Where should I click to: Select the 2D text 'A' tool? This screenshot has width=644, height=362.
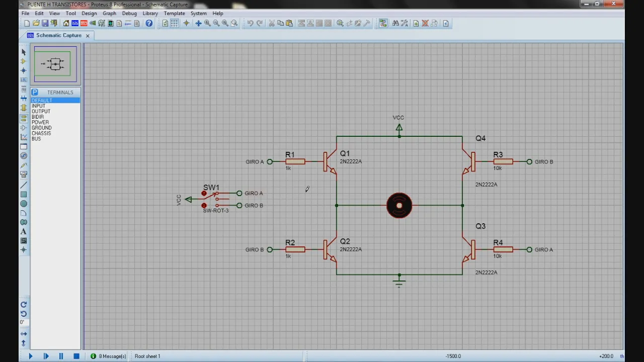point(24,232)
